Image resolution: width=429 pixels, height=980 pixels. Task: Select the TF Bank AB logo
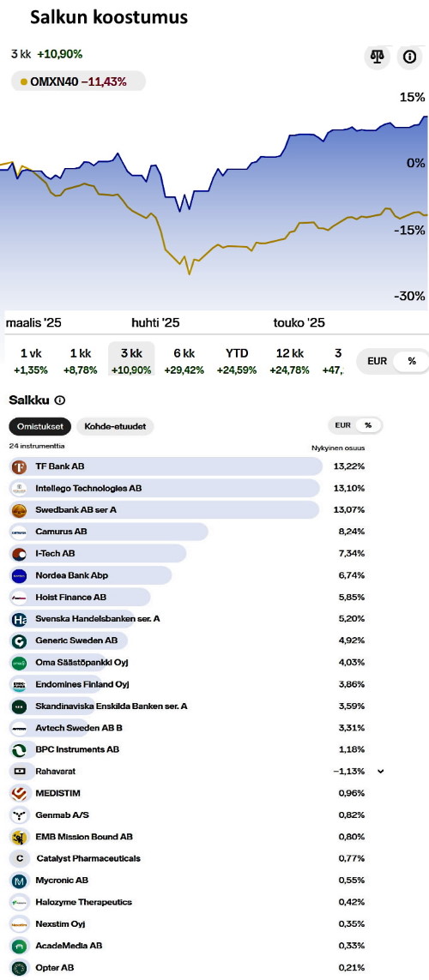(19, 466)
